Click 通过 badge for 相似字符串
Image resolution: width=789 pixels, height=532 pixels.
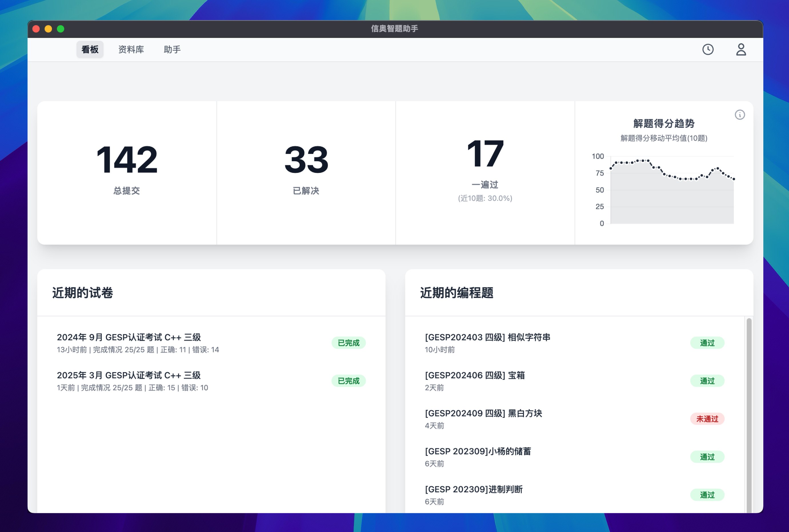pyautogui.click(x=707, y=343)
